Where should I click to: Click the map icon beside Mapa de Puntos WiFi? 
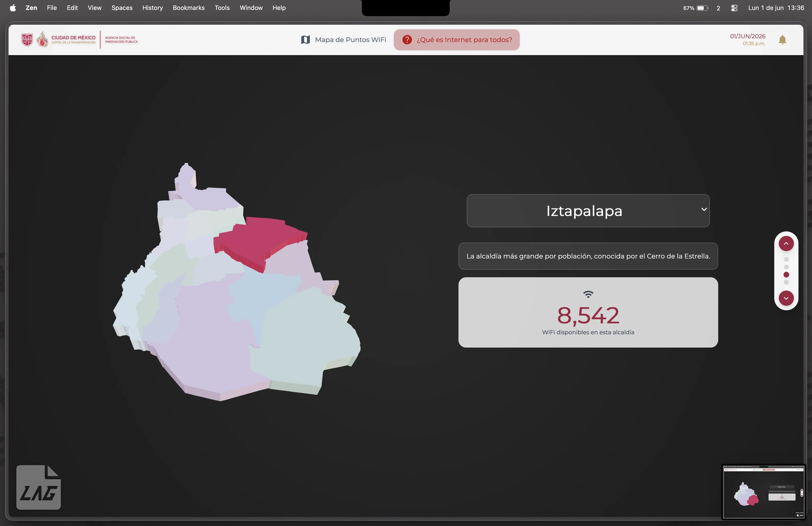[306, 40]
